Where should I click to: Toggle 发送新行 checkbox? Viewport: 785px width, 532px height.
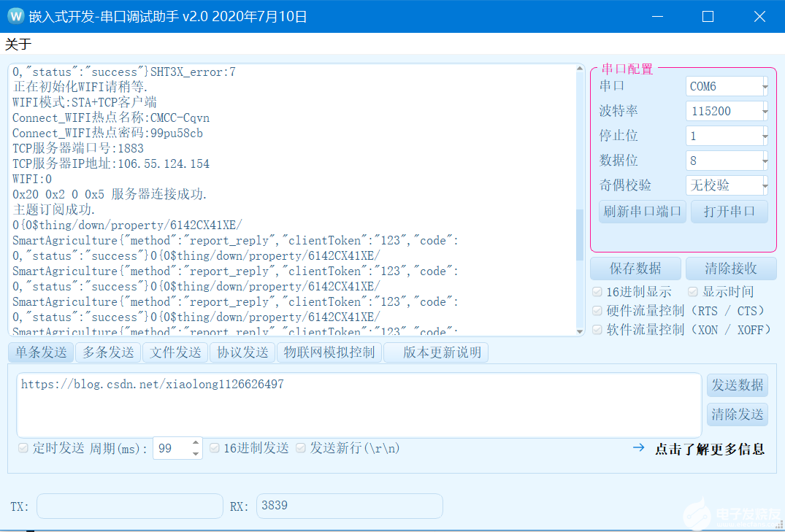pos(300,448)
